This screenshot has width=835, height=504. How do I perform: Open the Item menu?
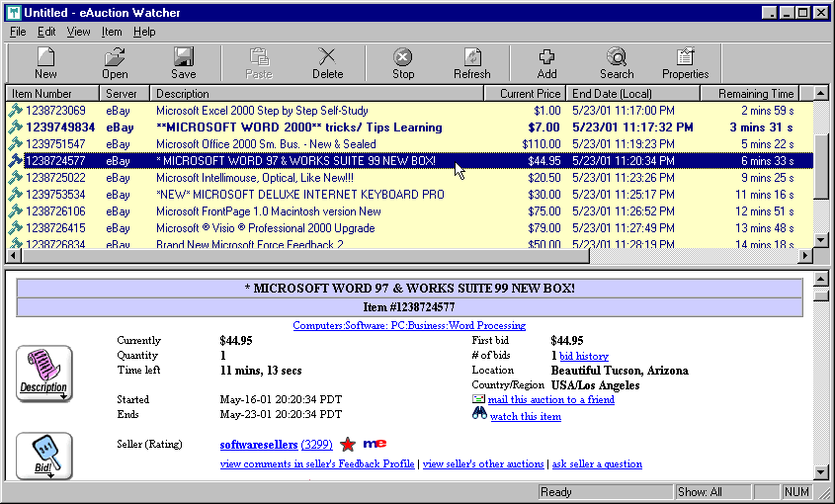click(111, 32)
